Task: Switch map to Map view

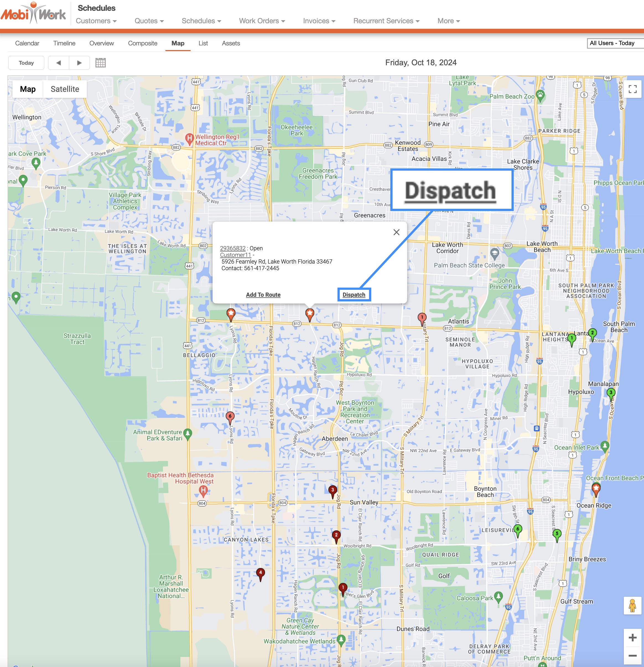Action: pos(28,89)
